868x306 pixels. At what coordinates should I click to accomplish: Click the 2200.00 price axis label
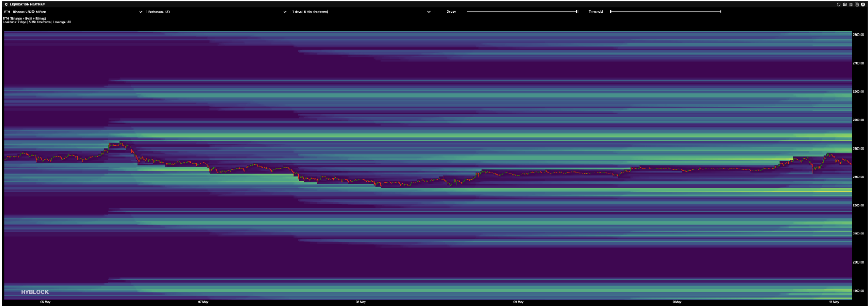click(x=858, y=205)
